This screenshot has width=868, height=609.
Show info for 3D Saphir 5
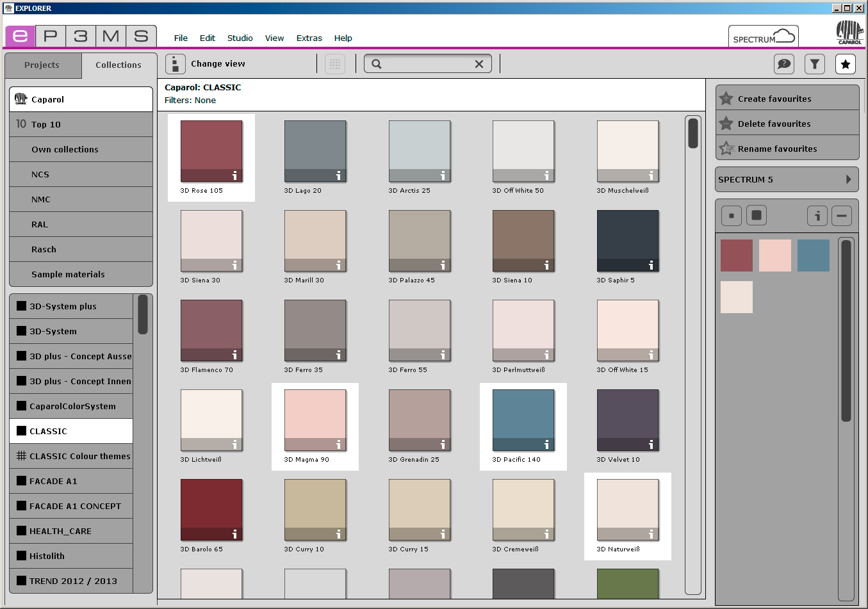pos(651,265)
